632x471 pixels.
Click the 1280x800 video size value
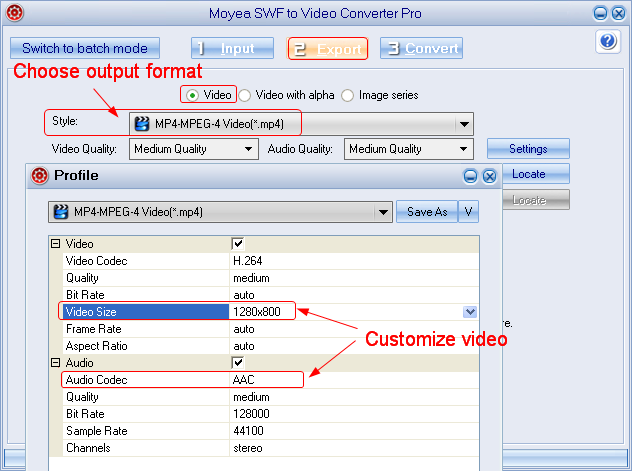click(x=257, y=312)
